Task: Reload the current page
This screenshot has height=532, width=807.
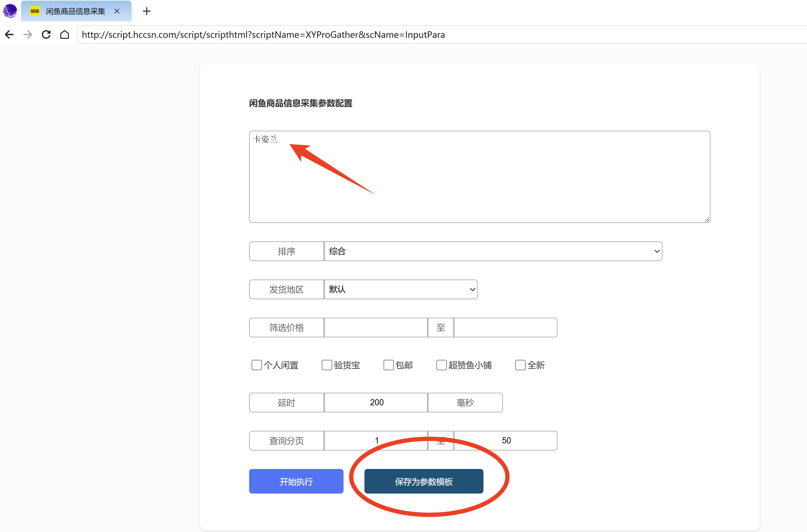Action: [46, 35]
